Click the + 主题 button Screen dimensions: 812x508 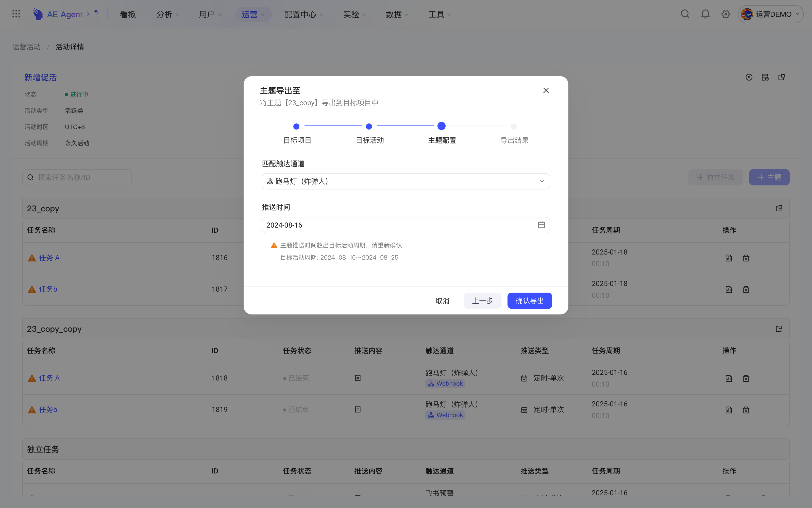[769, 177]
